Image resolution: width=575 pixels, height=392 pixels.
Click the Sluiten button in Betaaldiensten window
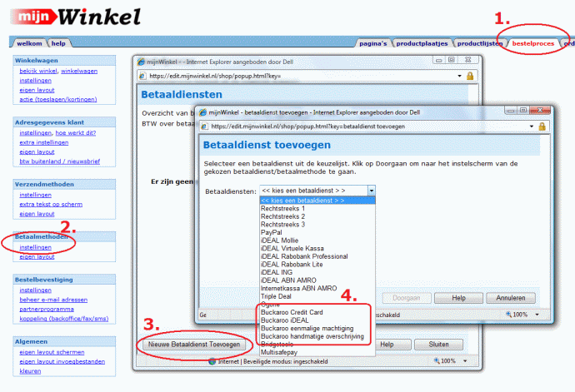pos(438,345)
